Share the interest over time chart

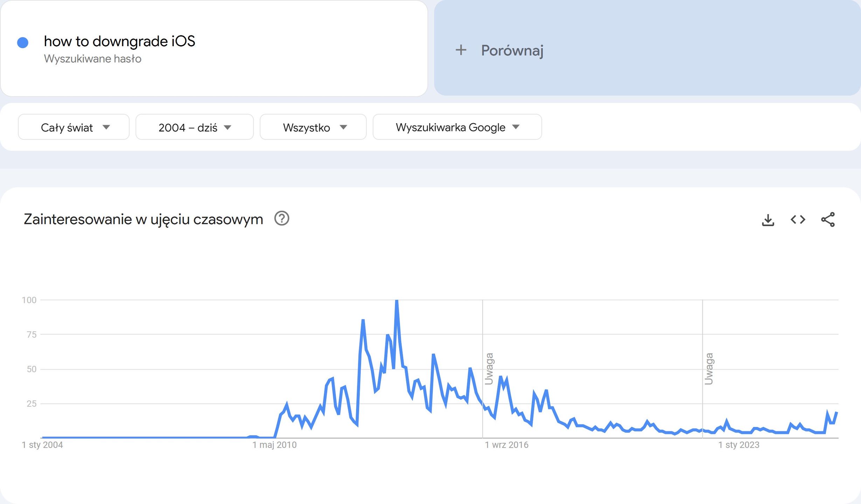[828, 220]
